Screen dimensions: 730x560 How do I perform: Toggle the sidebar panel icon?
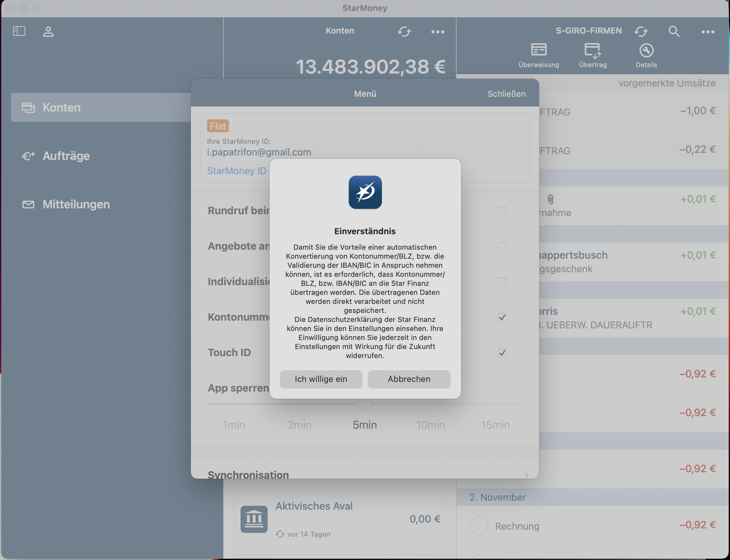pos(19,31)
